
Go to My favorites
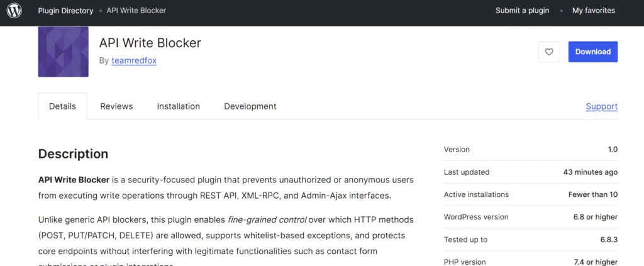tap(594, 11)
